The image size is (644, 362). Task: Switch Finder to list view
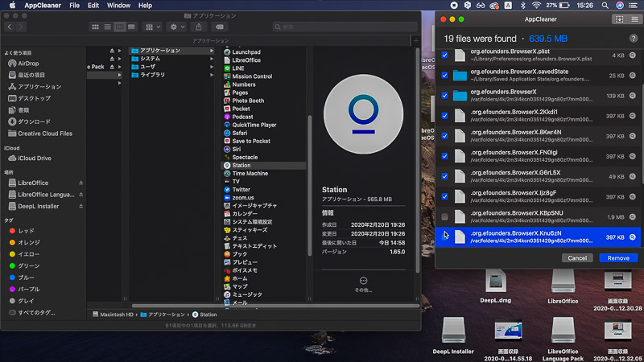click(x=107, y=27)
